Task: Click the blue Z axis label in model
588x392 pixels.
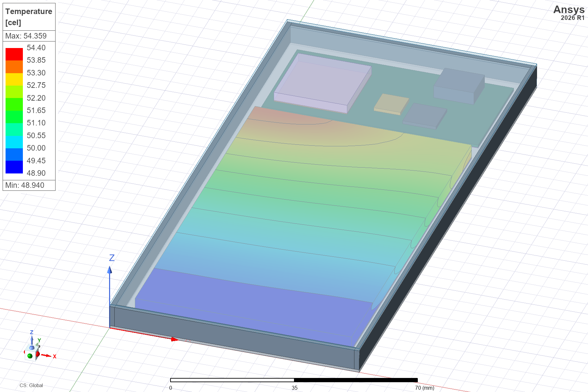Action: [112, 258]
